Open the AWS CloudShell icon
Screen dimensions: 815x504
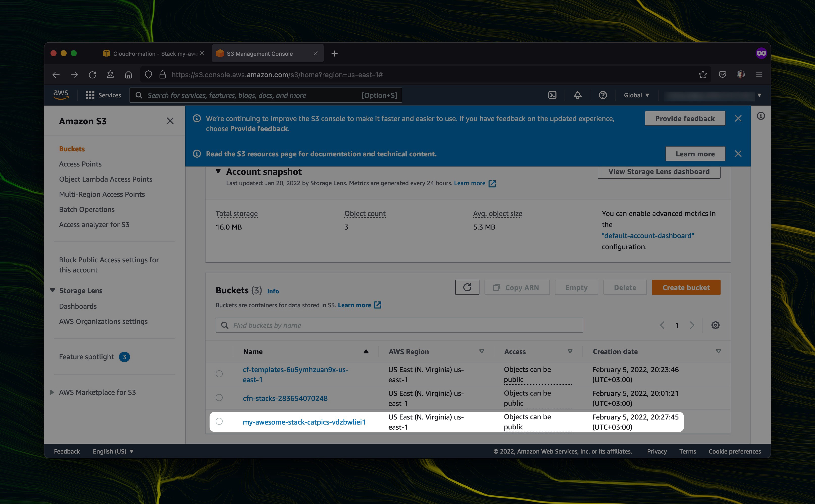point(552,95)
